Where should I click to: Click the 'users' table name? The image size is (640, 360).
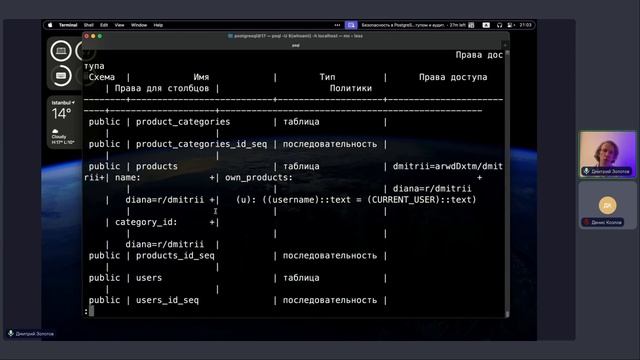click(x=149, y=278)
